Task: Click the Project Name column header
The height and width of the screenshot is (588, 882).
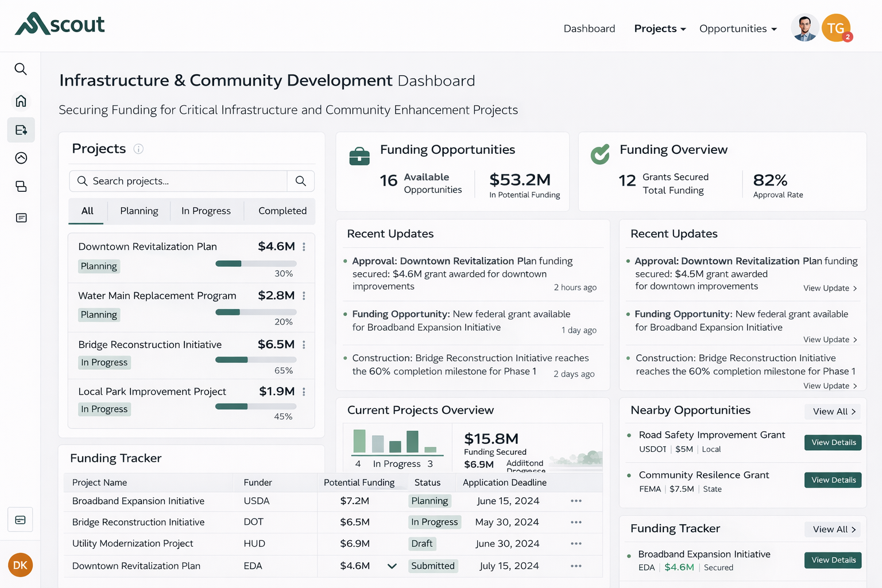Action: coord(99,482)
